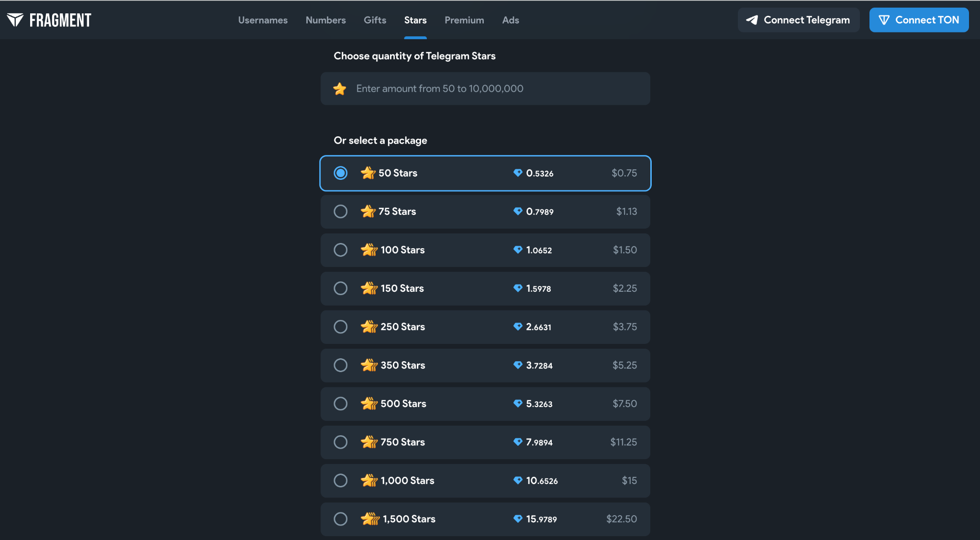Choose the 150 Stars radio option
This screenshot has width=980, height=540.
[x=340, y=288]
